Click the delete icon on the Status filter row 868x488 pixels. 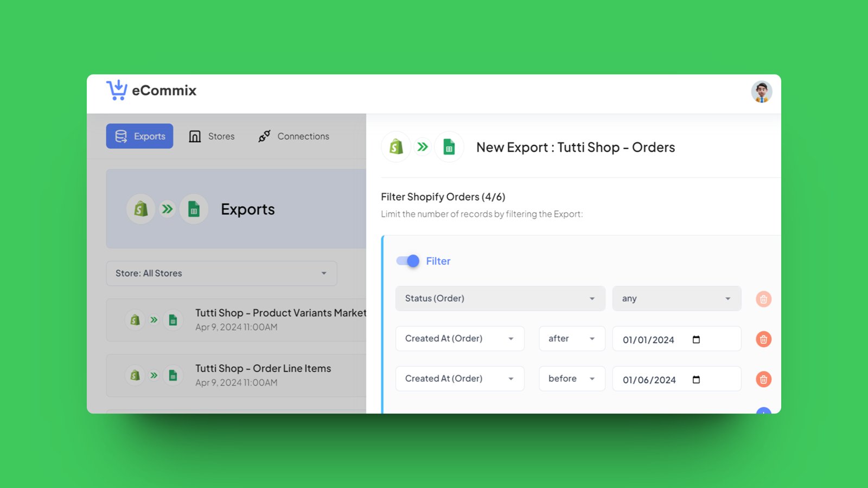point(763,299)
